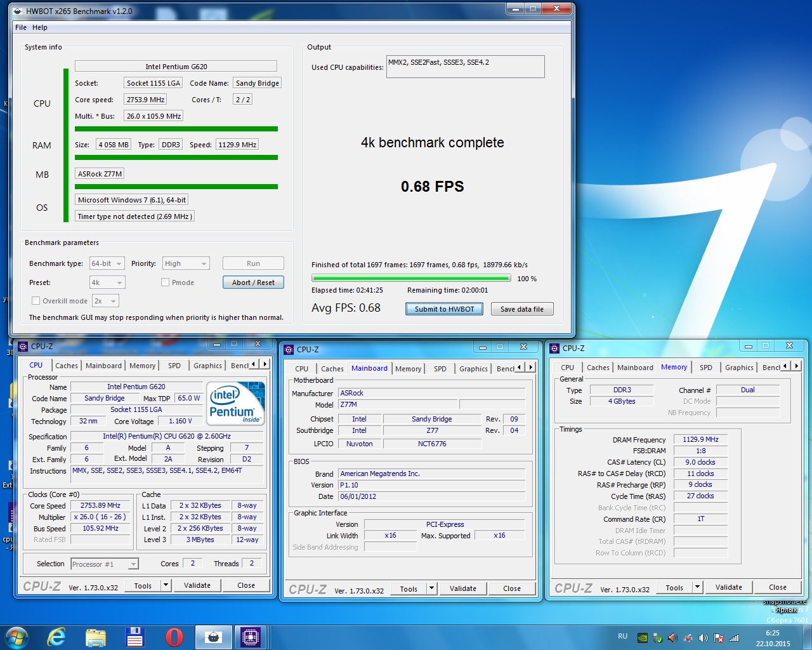
Task: Expand Tools arrow in CPU-Z Mainboard window
Action: 432,588
